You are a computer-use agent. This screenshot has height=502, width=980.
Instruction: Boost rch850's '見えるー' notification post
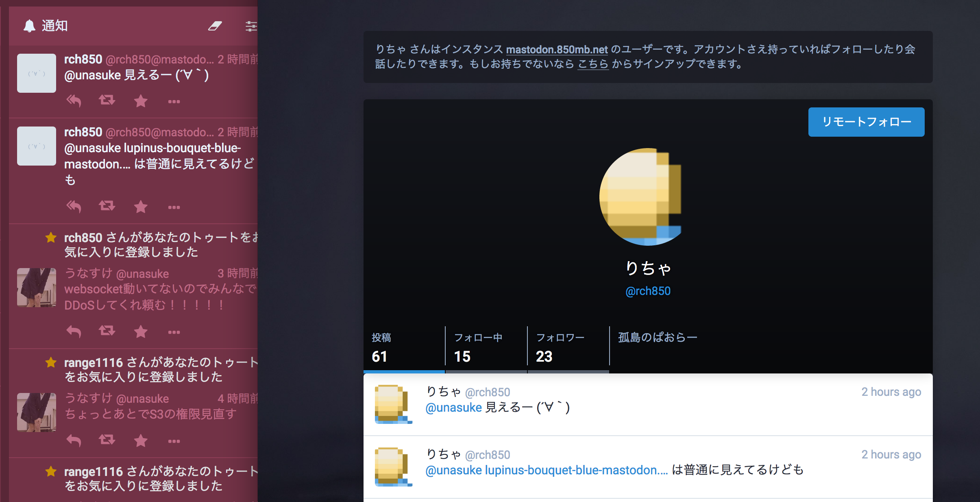coord(107,100)
